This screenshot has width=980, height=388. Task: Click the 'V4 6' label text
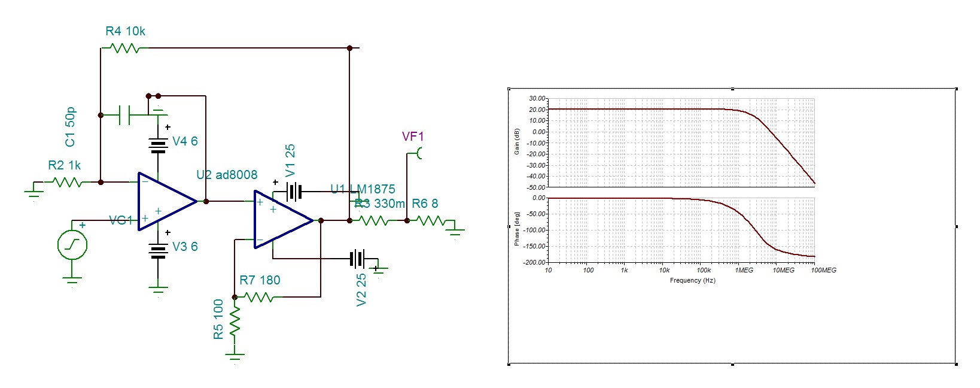[185, 141]
